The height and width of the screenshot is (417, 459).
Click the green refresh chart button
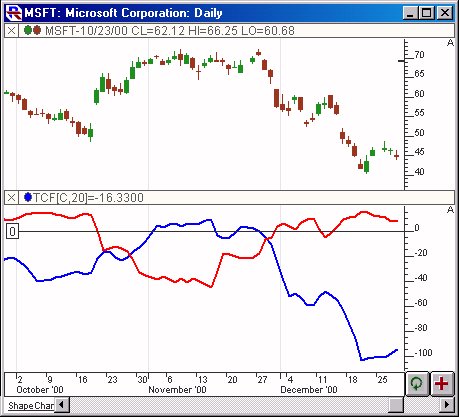click(x=417, y=384)
